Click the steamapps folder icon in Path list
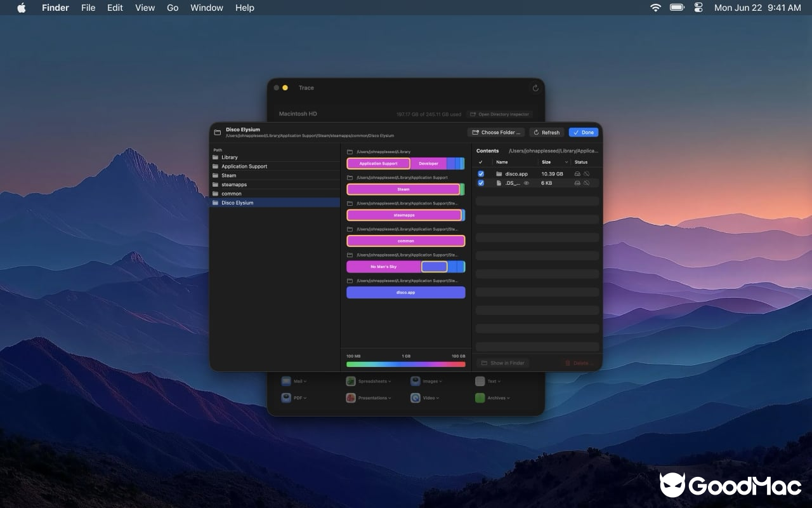 click(216, 184)
